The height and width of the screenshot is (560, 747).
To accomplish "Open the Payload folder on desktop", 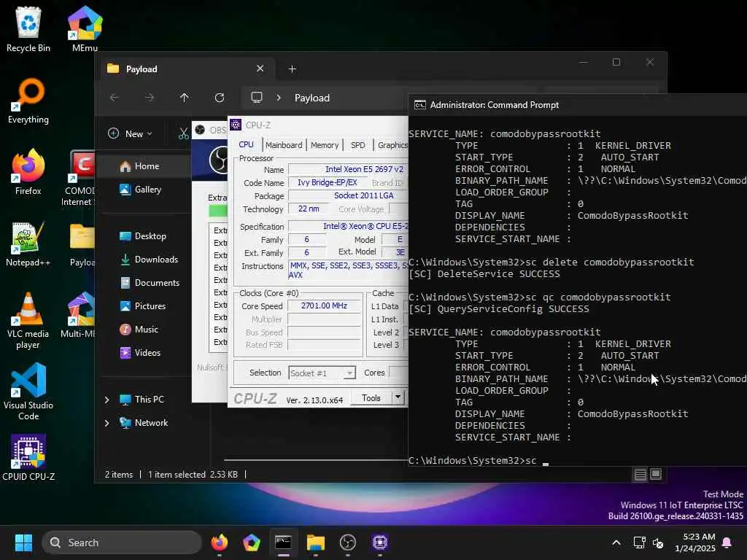I will pos(82,244).
